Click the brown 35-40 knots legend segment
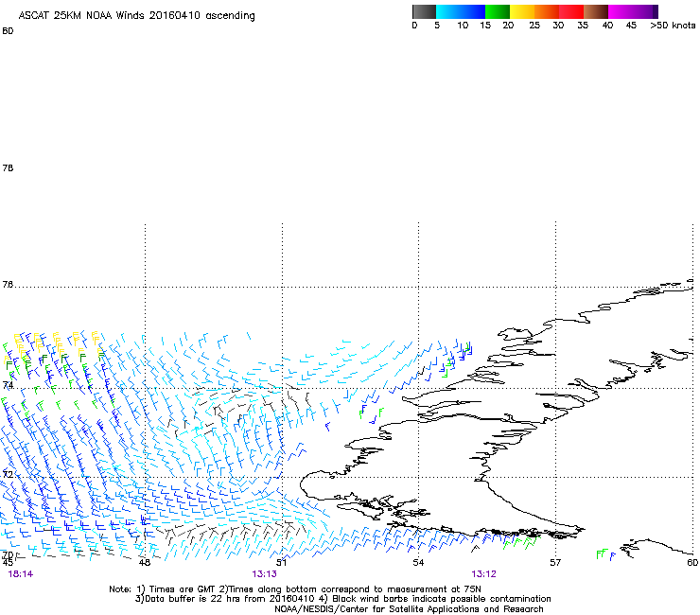 [x=596, y=11]
